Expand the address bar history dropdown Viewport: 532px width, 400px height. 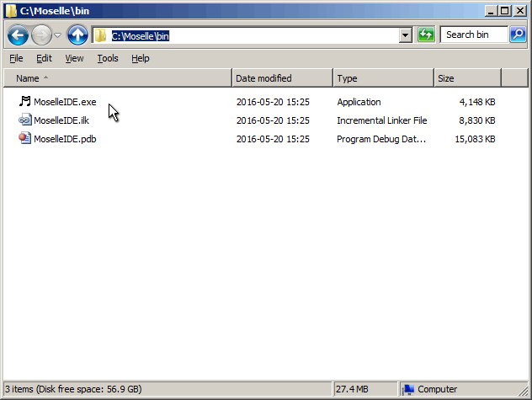405,35
